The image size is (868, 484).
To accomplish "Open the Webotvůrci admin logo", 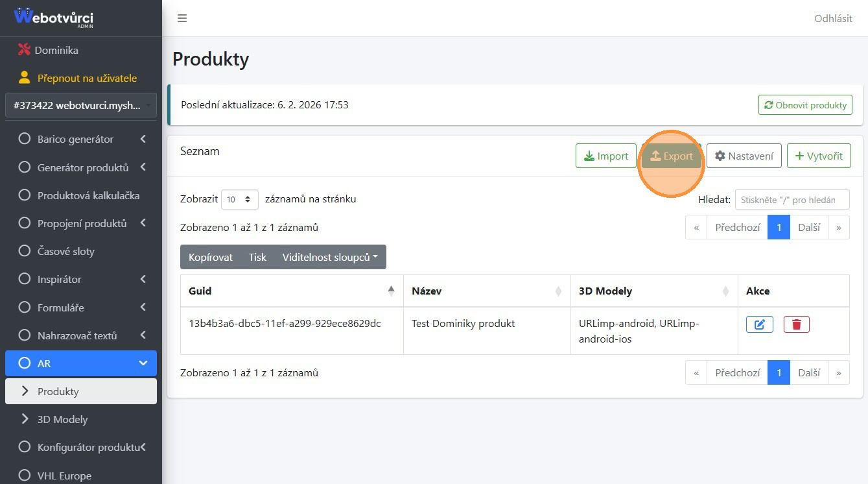I will (54, 18).
